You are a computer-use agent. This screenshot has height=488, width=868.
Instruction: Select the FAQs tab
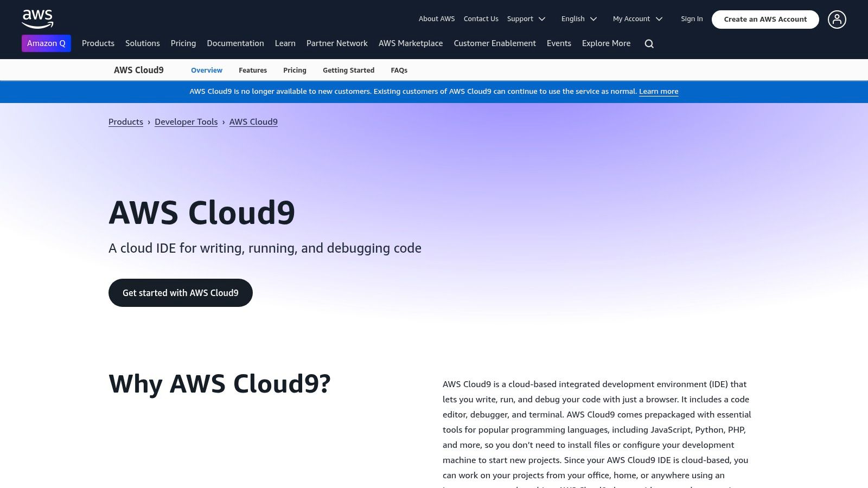pyautogui.click(x=399, y=70)
